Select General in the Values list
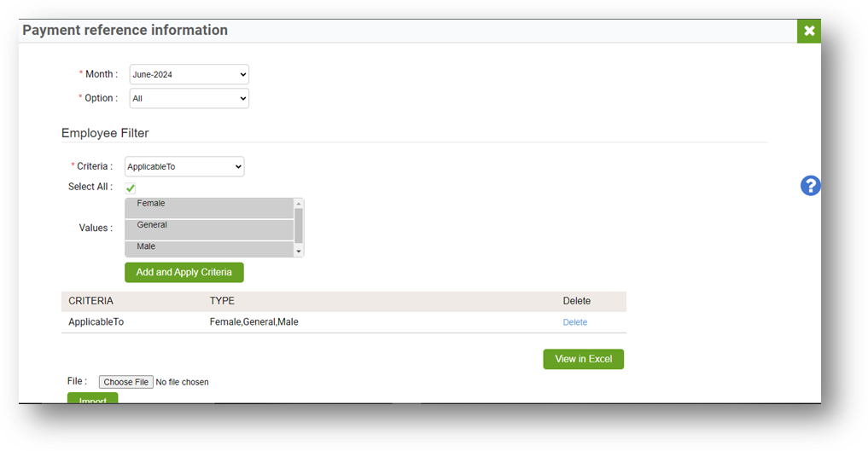 209,229
